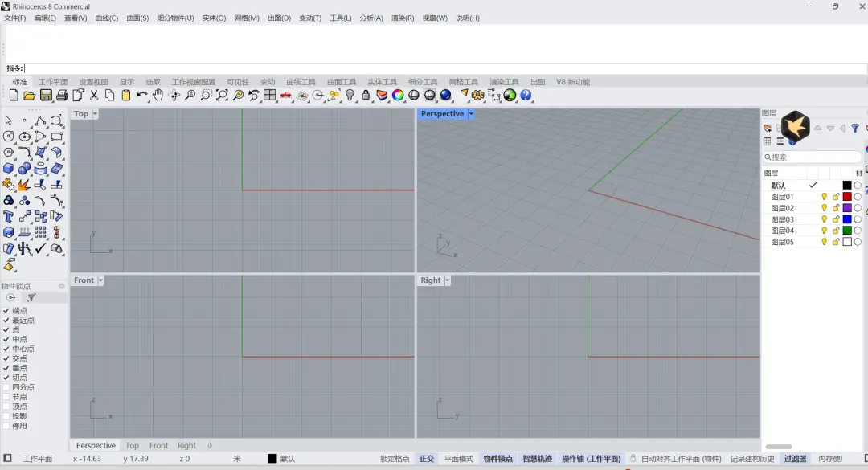Open a file with the folder icon
This screenshot has height=470, width=868.
tap(30, 96)
